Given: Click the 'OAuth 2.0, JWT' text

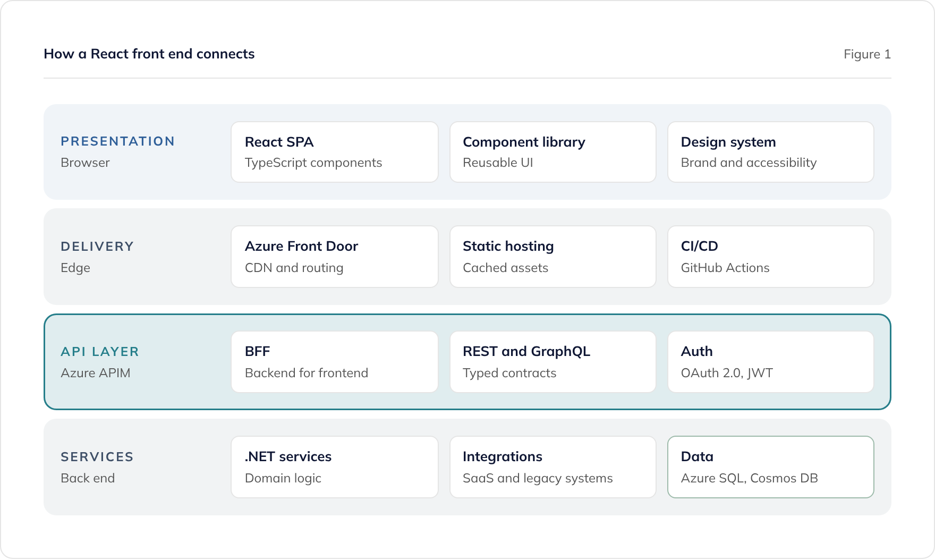Looking at the screenshot, I should [x=727, y=373].
